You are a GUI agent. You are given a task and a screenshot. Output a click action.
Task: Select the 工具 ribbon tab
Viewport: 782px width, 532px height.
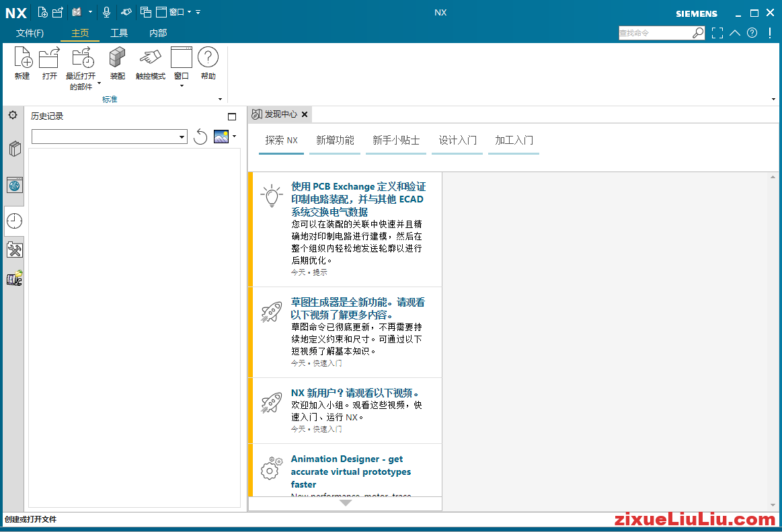[119, 33]
